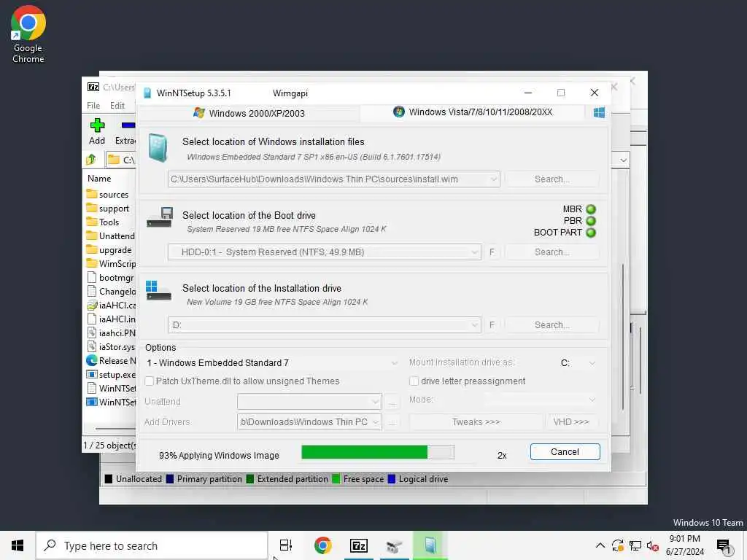Open Task View from the taskbar

(x=286, y=545)
